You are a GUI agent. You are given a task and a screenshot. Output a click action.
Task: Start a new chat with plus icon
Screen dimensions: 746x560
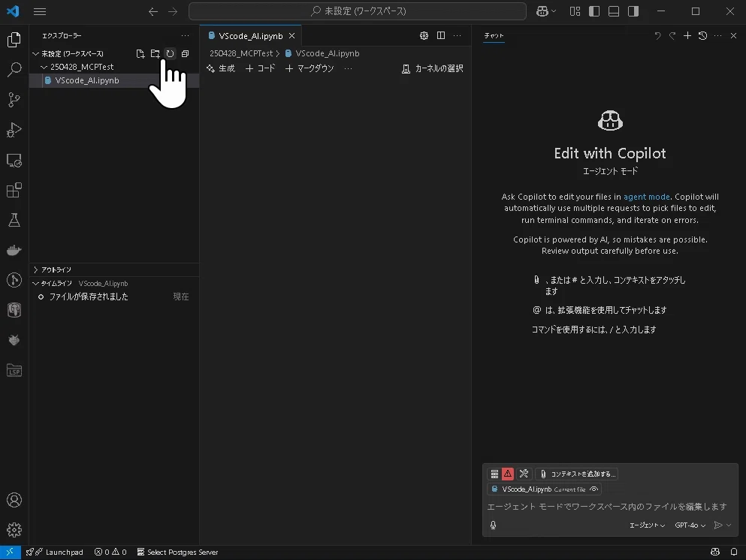(687, 35)
